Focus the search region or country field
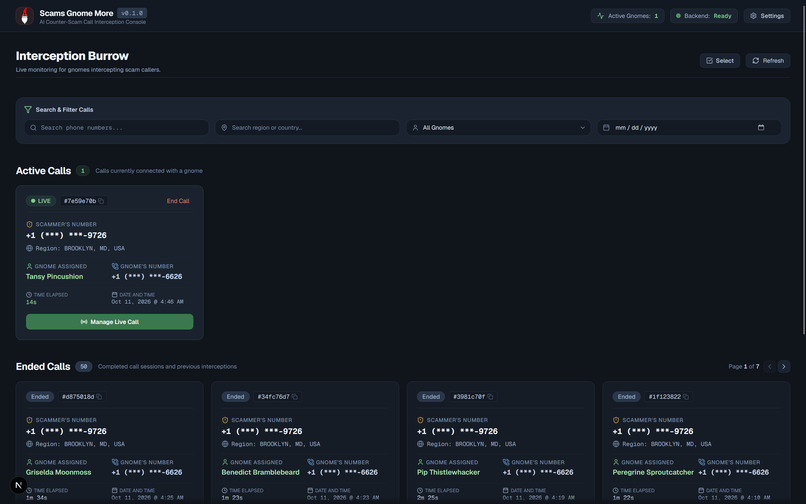Image resolution: width=806 pixels, height=504 pixels. point(307,128)
